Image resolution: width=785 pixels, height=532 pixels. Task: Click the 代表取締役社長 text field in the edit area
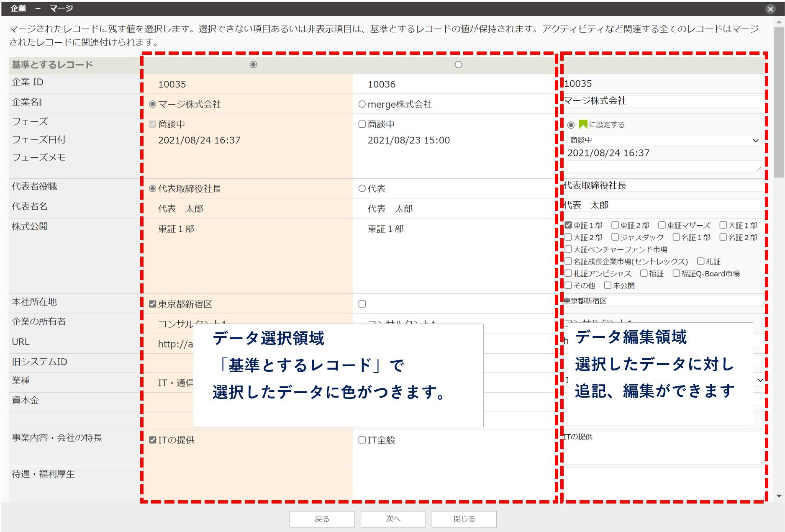[x=663, y=185]
